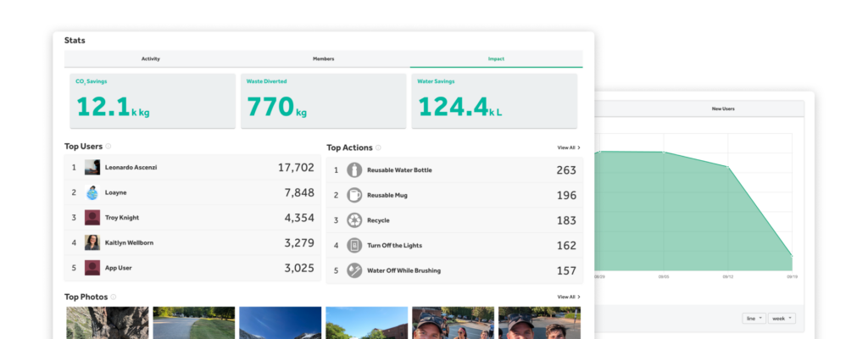Select user name Troy Knight

(x=122, y=218)
